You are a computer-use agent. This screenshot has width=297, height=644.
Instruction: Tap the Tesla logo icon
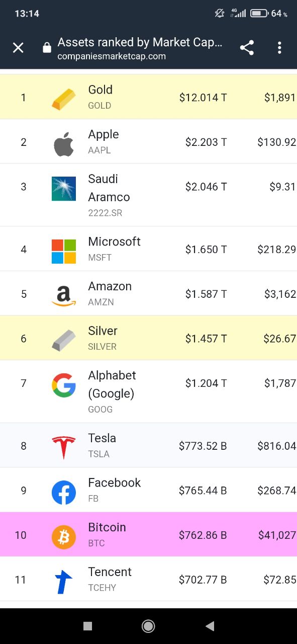click(64, 448)
